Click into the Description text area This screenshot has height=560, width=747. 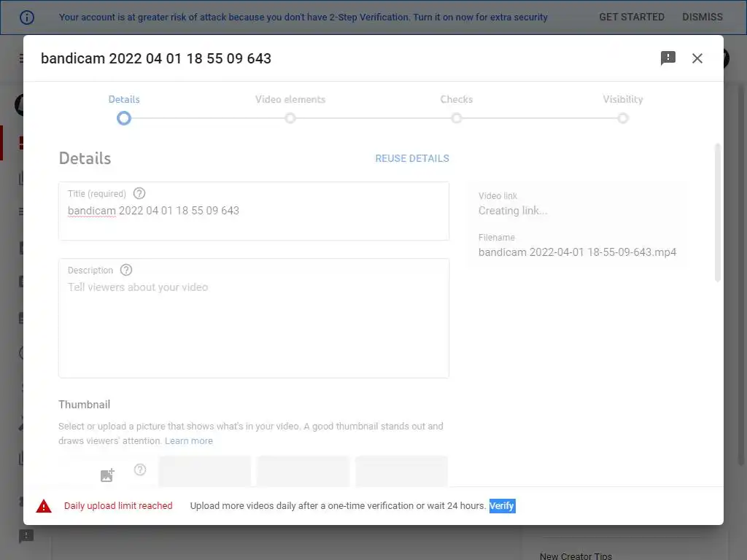(x=253, y=318)
